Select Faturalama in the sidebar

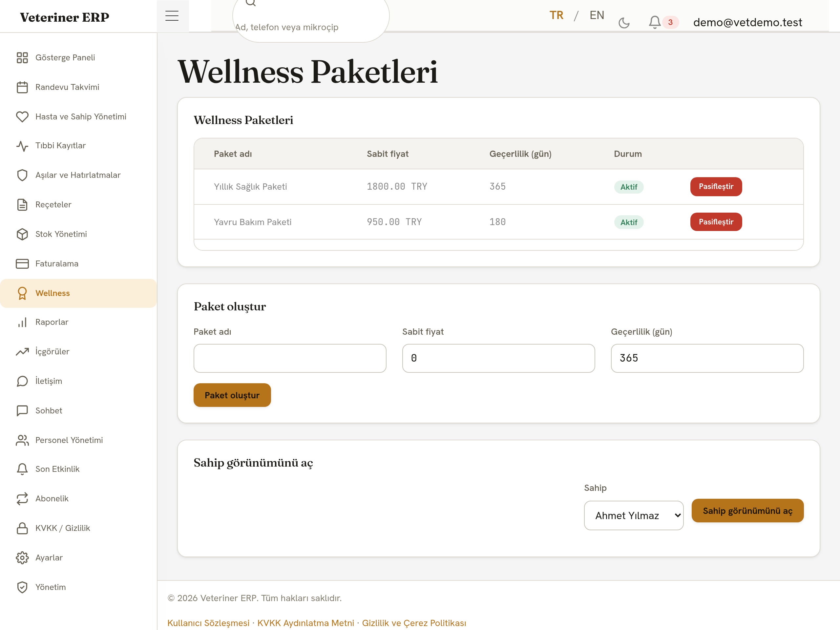[x=79, y=263]
